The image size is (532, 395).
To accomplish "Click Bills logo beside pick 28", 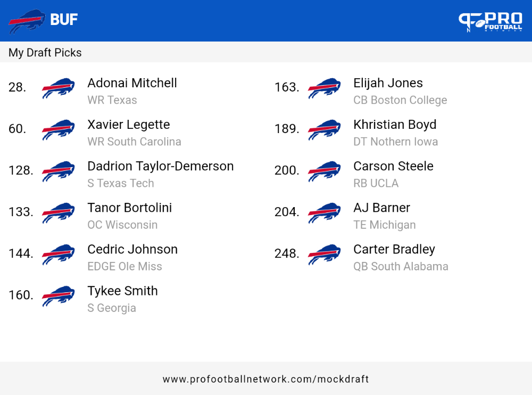I will coord(59,88).
